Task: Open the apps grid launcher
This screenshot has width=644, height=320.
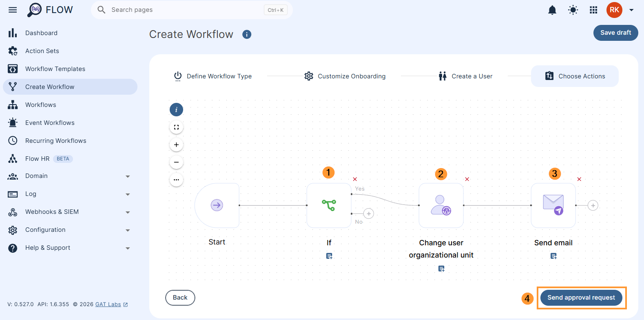Action: [593, 10]
